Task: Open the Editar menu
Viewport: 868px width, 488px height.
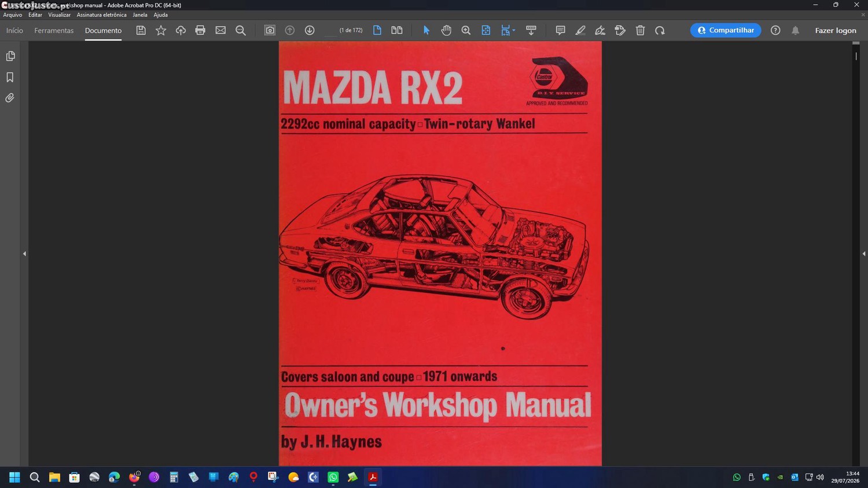Action: pos(35,15)
